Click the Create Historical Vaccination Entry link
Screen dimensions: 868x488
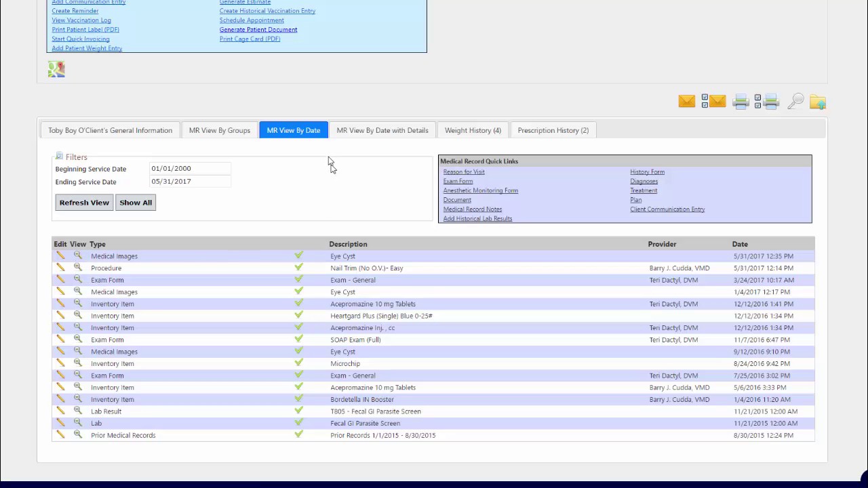click(x=267, y=11)
